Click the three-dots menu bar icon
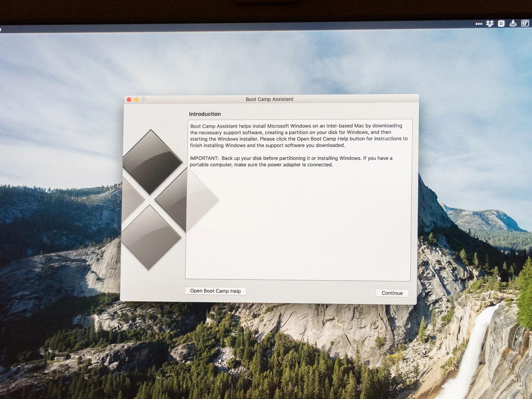 point(478,24)
